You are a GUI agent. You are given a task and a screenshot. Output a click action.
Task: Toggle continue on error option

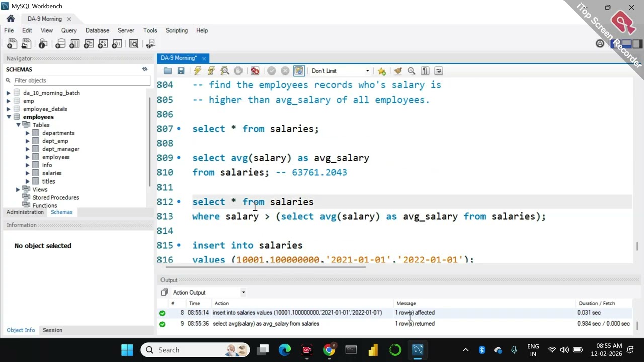pyautogui.click(x=255, y=71)
